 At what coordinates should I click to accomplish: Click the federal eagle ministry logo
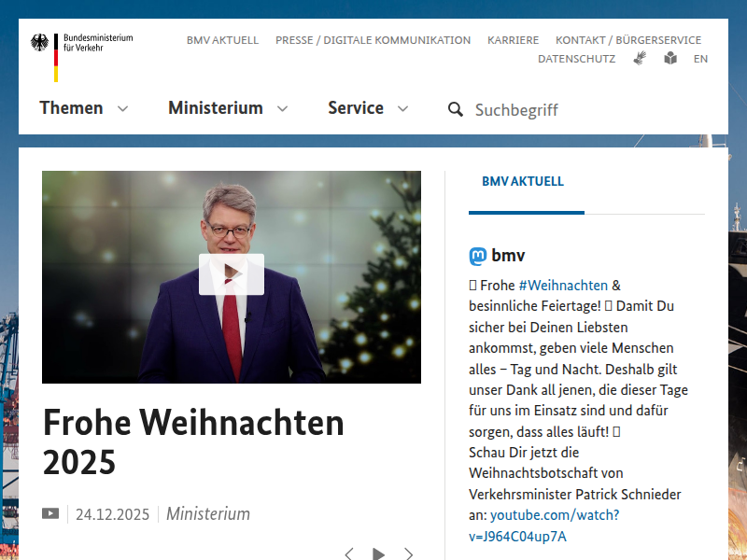coord(82,57)
